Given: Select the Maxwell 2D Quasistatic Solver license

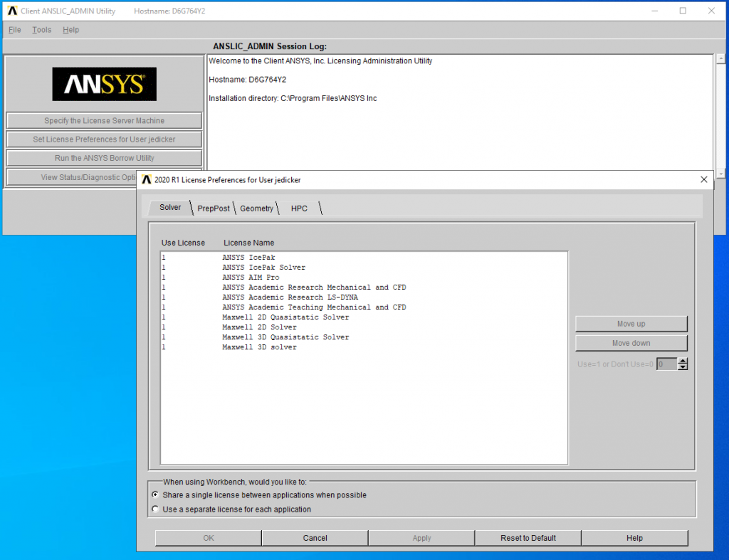Looking at the screenshot, I should 364,317.
